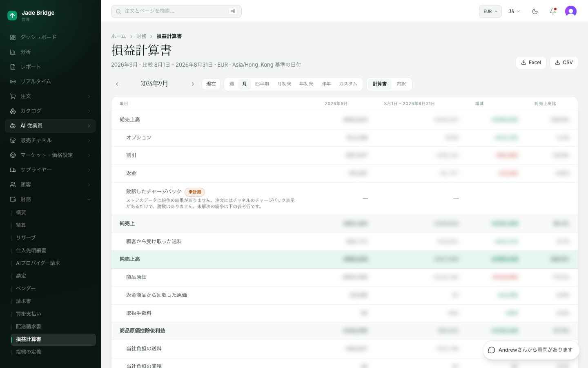Select the 四半期 period option

pyautogui.click(x=262, y=84)
